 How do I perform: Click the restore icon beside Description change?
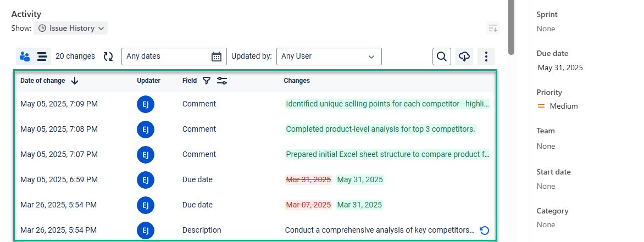tap(484, 230)
